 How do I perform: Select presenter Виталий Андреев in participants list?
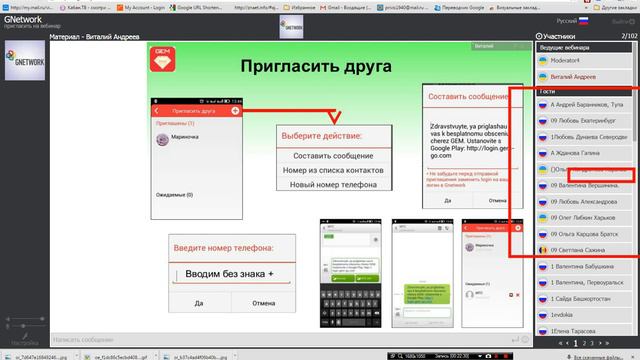[584, 77]
